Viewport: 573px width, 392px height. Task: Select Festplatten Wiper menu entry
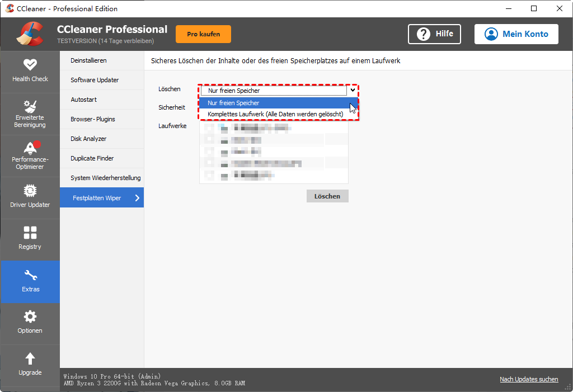coord(102,197)
